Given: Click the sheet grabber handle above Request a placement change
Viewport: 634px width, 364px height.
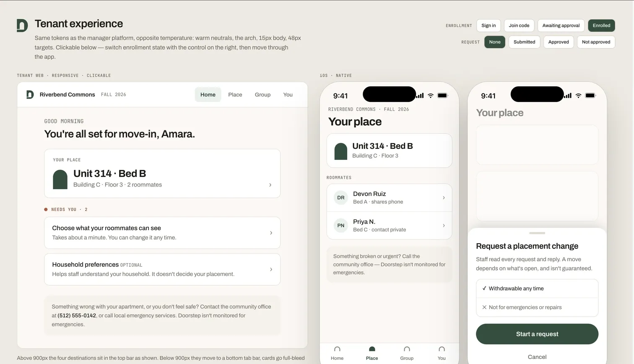Looking at the screenshot, I should click(537, 233).
